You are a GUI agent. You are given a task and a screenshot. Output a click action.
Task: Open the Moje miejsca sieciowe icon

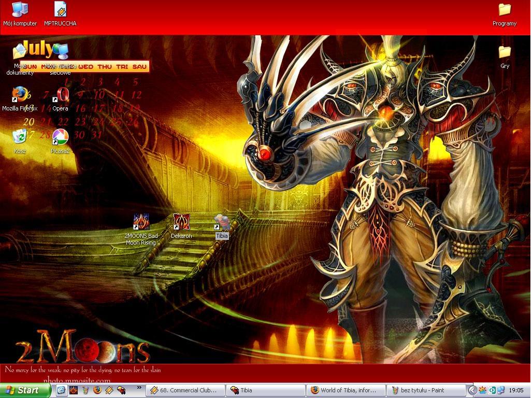pyautogui.click(x=61, y=60)
